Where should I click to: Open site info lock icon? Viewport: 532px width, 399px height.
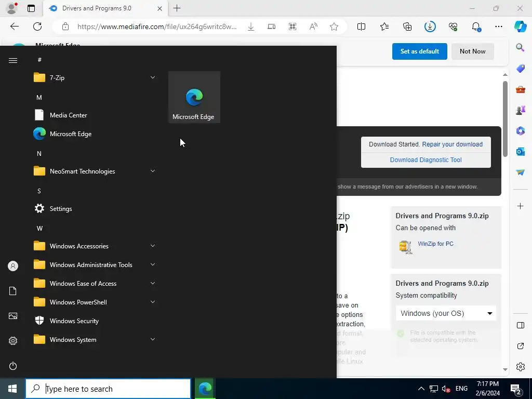pyautogui.click(x=65, y=26)
